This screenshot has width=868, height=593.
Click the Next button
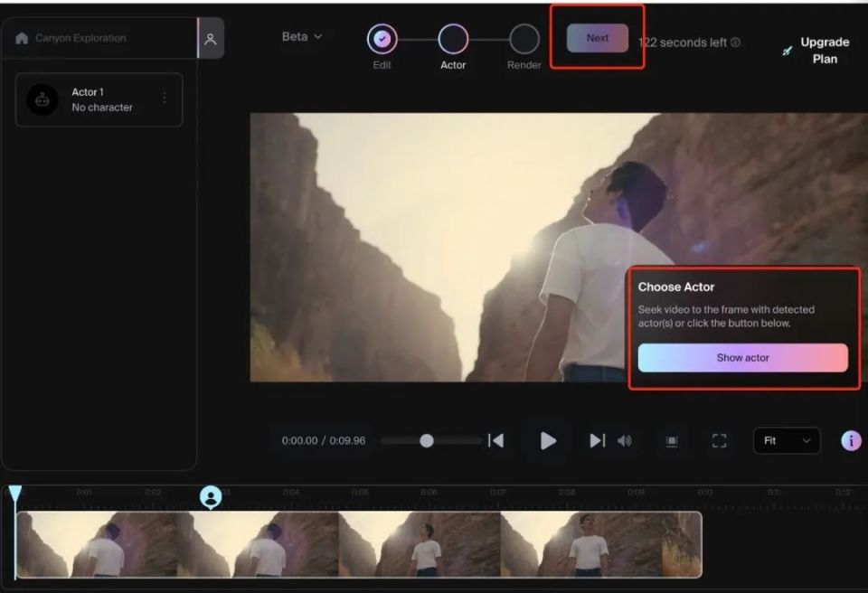598,38
